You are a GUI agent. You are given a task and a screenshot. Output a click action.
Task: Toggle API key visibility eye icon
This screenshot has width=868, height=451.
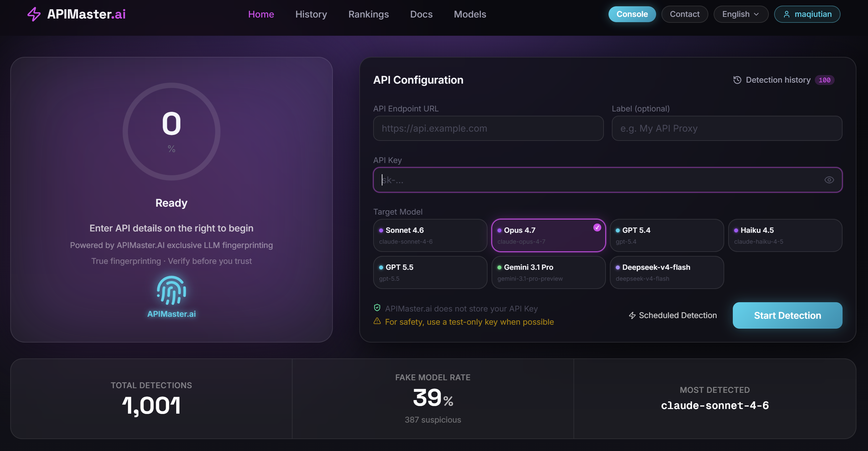(829, 180)
